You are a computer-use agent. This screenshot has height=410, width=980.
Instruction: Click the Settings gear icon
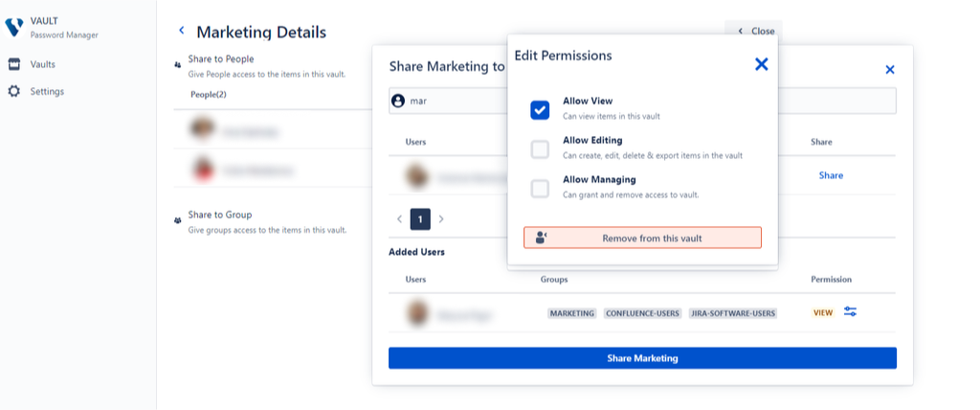14,92
